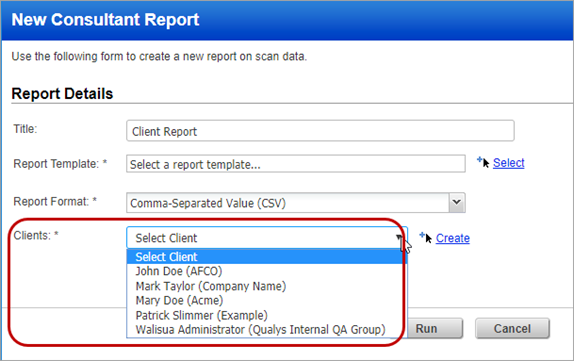574x361 pixels.
Task: Pick Mark Taylor (Company Name) client
Action: tap(267, 286)
